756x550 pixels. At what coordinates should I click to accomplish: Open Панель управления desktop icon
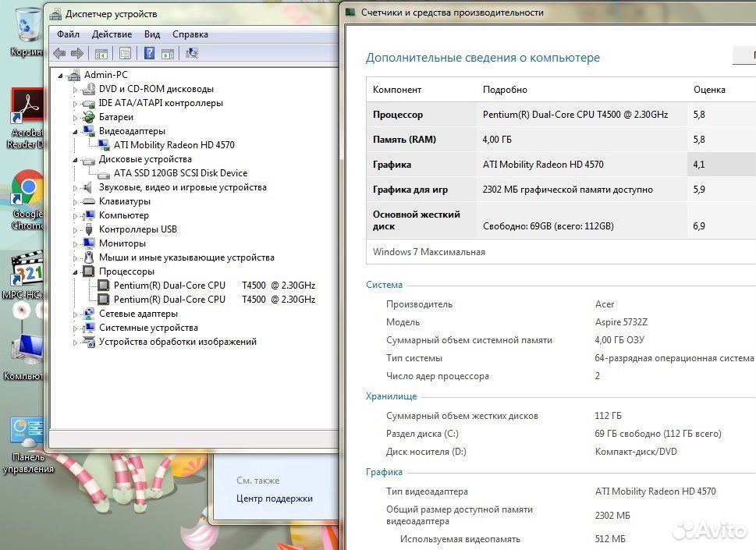pos(27,445)
